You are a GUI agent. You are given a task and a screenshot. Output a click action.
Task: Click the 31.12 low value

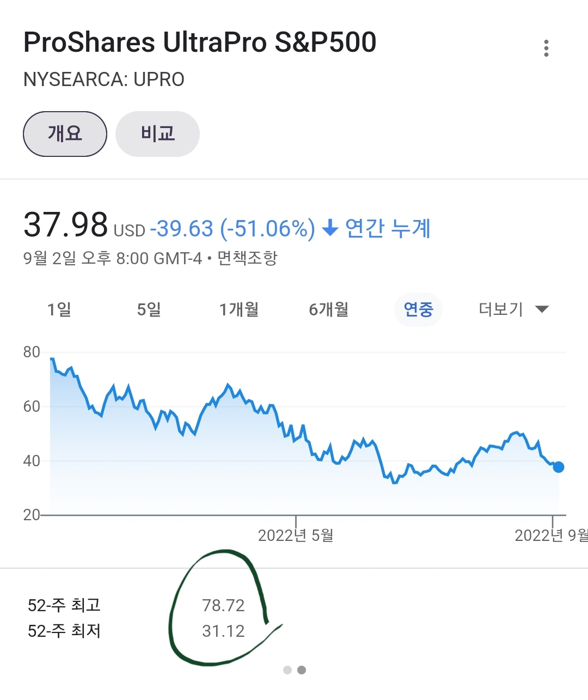tap(223, 631)
